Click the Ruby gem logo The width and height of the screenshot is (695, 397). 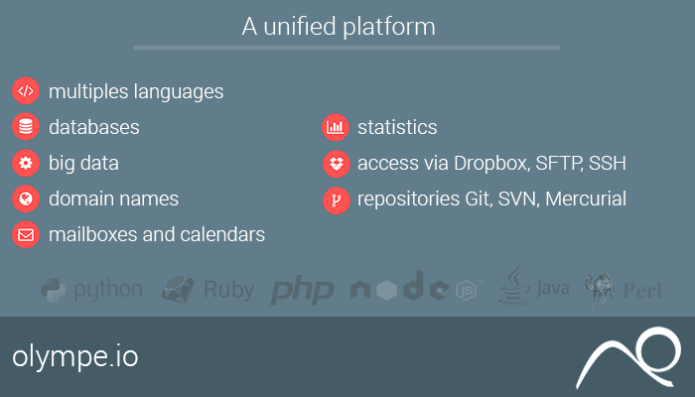coord(208,290)
